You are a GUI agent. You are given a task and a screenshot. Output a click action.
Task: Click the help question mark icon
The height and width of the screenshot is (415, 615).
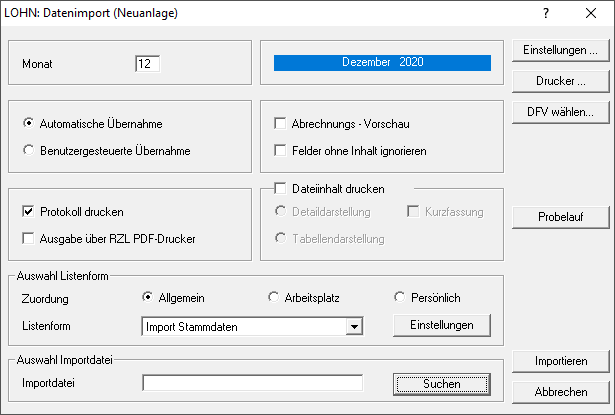click(546, 14)
